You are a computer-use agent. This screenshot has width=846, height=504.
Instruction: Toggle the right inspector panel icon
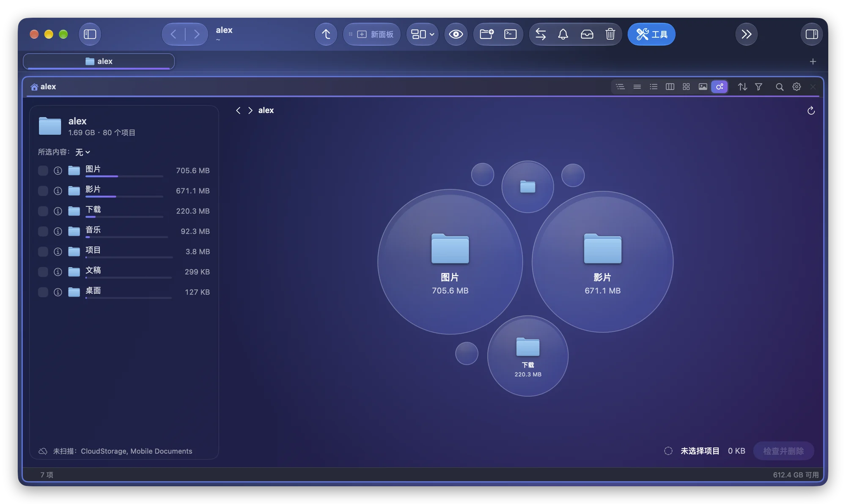point(811,34)
